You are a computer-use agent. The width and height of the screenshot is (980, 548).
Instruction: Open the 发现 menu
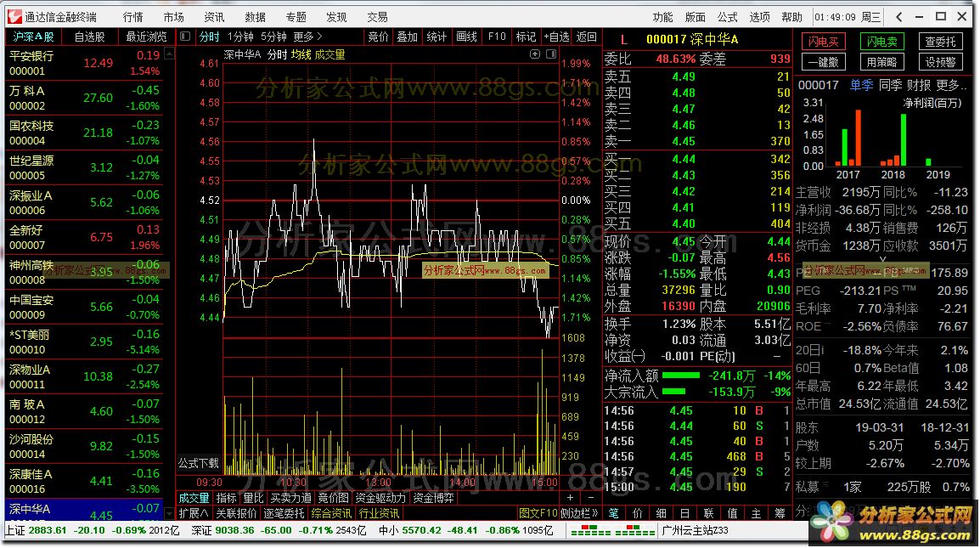[x=336, y=17]
